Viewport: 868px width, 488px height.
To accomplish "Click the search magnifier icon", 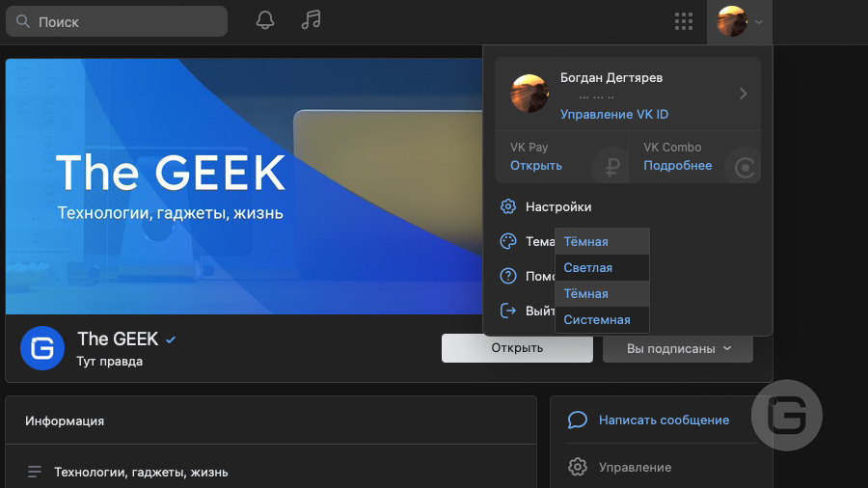I will point(23,21).
